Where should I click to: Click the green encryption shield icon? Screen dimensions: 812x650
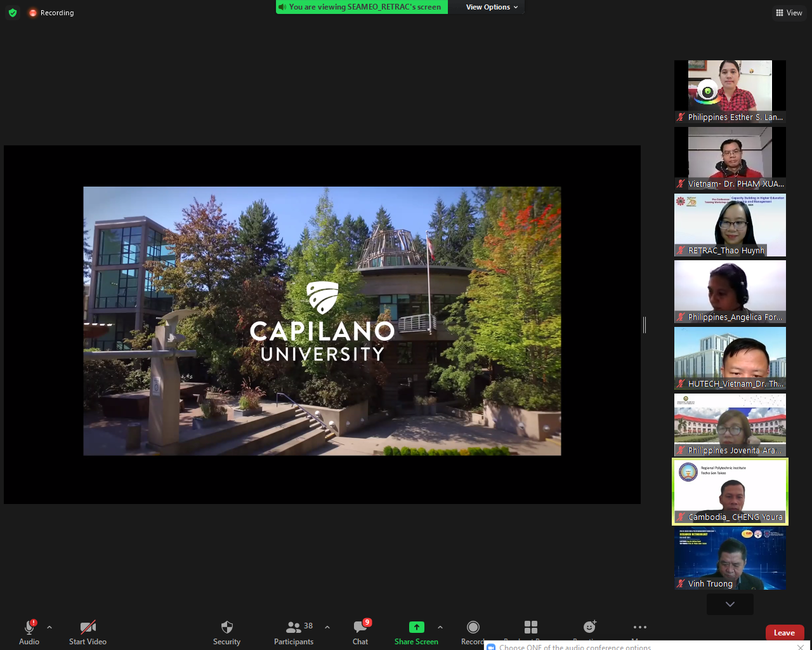pos(13,13)
